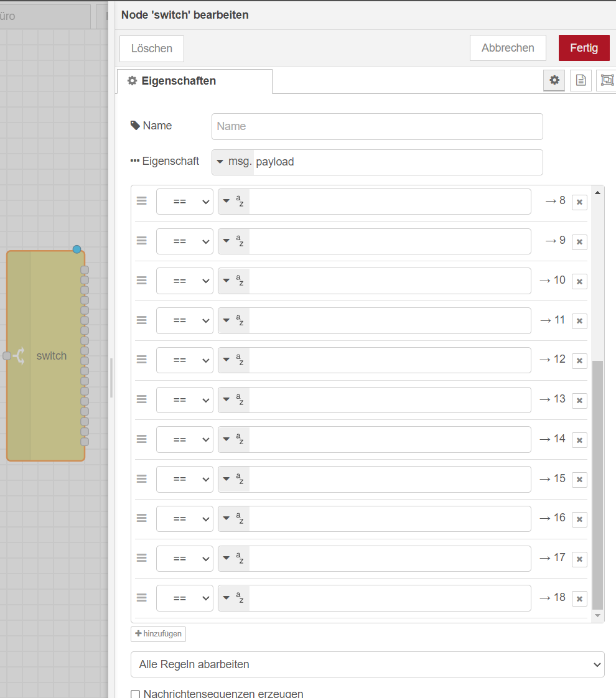Delete rule for output 15

coord(579,480)
